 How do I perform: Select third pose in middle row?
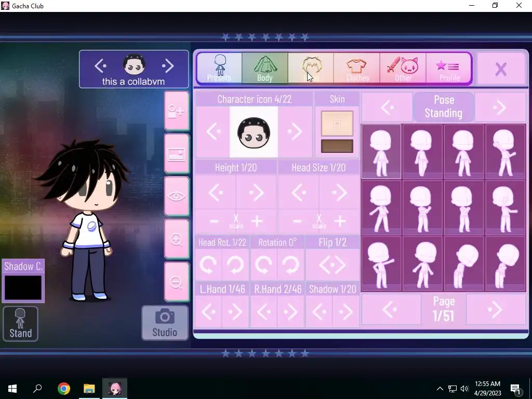click(464, 208)
